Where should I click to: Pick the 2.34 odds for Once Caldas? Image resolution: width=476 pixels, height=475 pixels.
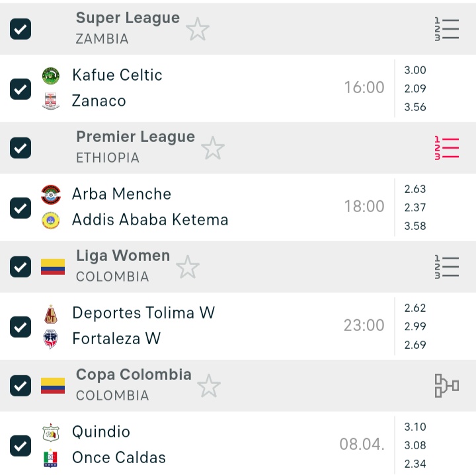pyautogui.click(x=415, y=464)
